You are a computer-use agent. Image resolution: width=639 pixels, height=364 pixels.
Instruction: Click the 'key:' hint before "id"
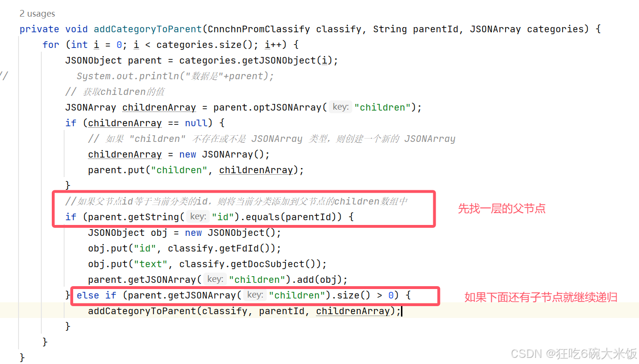coord(198,216)
